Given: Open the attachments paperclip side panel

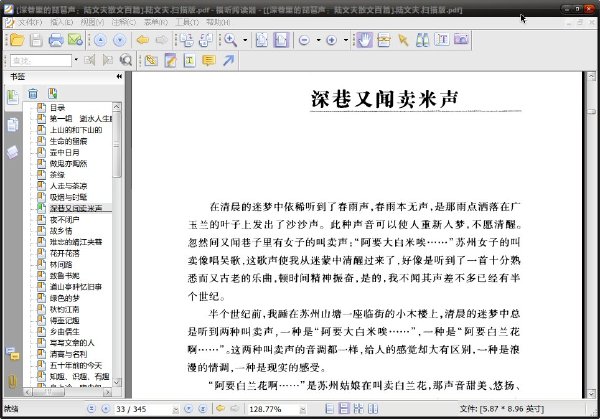Looking at the screenshot, I should coord(12,382).
